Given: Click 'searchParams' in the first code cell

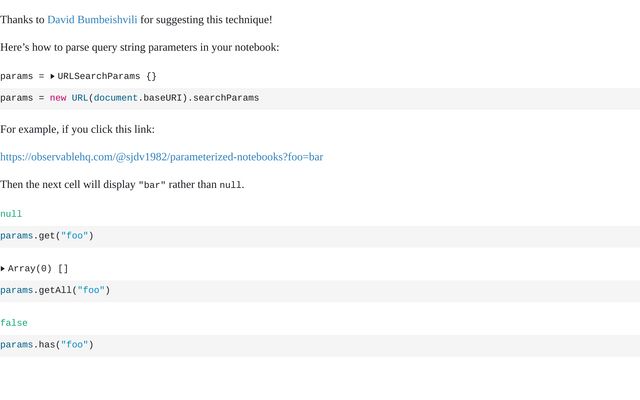Looking at the screenshot, I should [226, 98].
